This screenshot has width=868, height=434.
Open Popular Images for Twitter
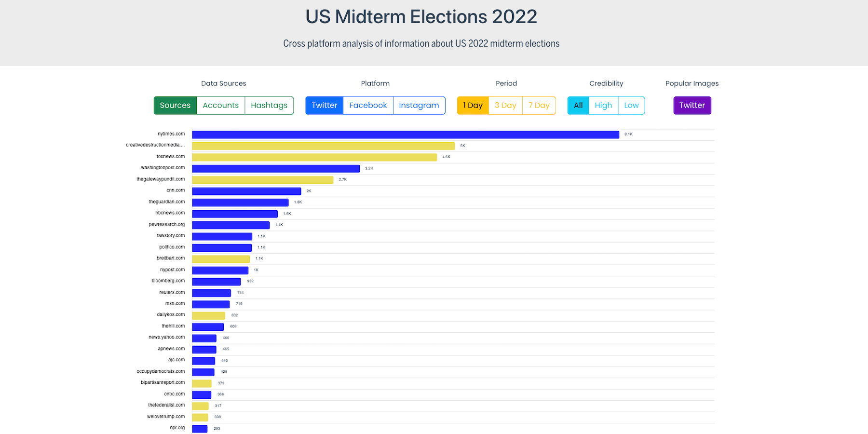click(692, 105)
